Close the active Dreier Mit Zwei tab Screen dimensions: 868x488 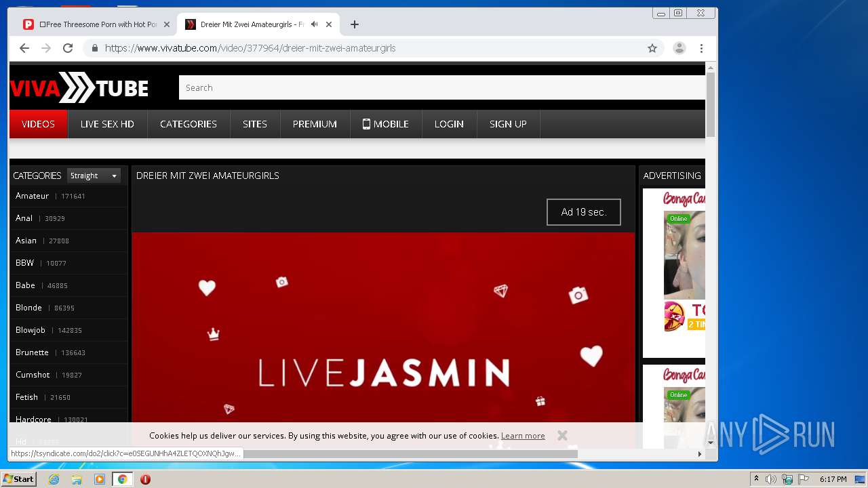pyautogui.click(x=329, y=24)
